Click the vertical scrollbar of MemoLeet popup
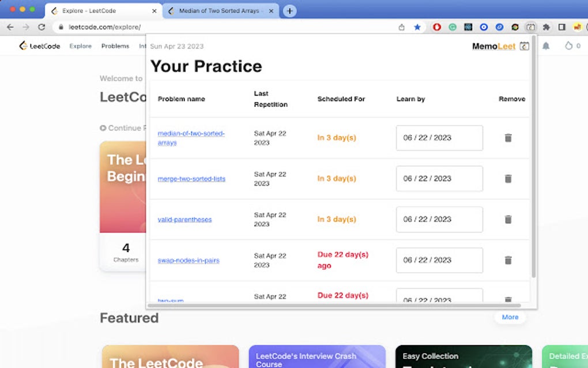This screenshot has height=368, width=588. [533, 157]
